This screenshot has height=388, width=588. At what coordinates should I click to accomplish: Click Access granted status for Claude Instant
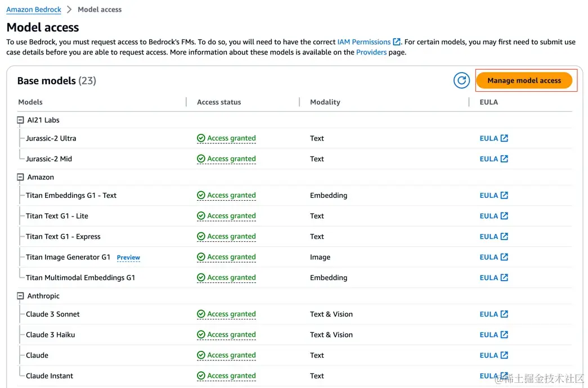pyautogui.click(x=227, y=376)
